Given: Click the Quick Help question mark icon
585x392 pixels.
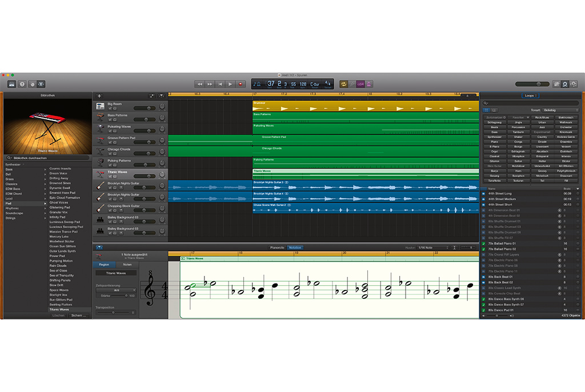Looking at the screenshot, I should (x=22, y=84).
